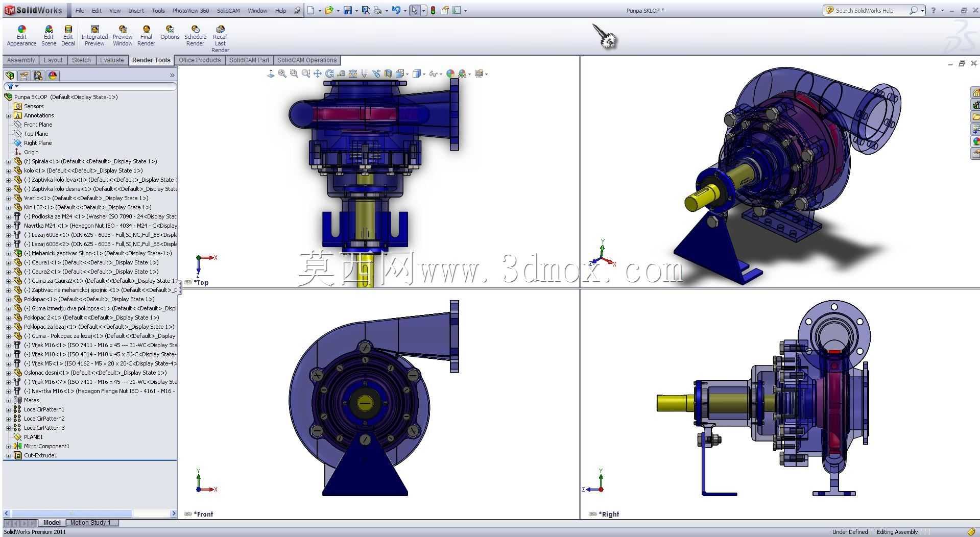Expand the Mates folder

tap(8, 401)
